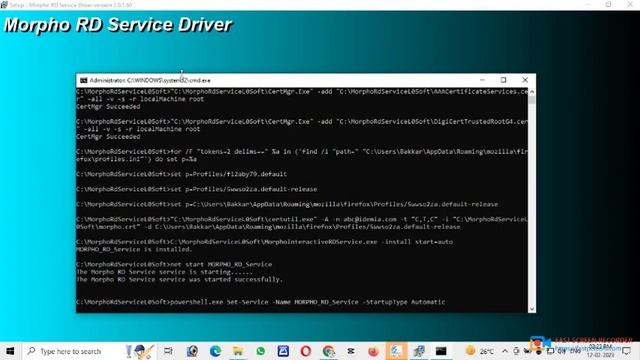
Task: Switch to the highlighted setup installer taskbar icon
Action: (x=396, y=351)
